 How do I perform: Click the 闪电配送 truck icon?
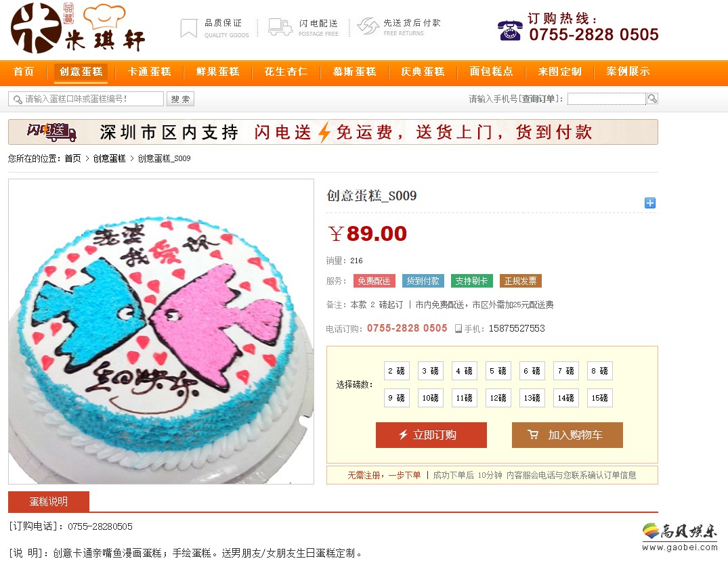[280, 27]
